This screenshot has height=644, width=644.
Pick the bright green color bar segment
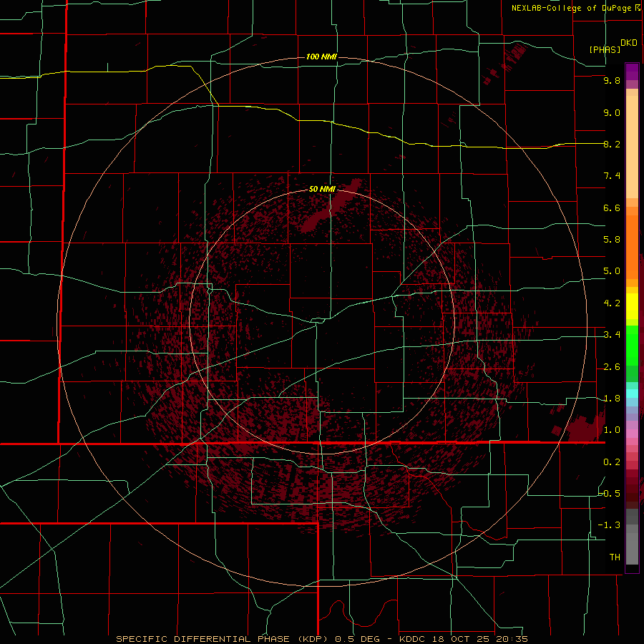coord(632,345)
